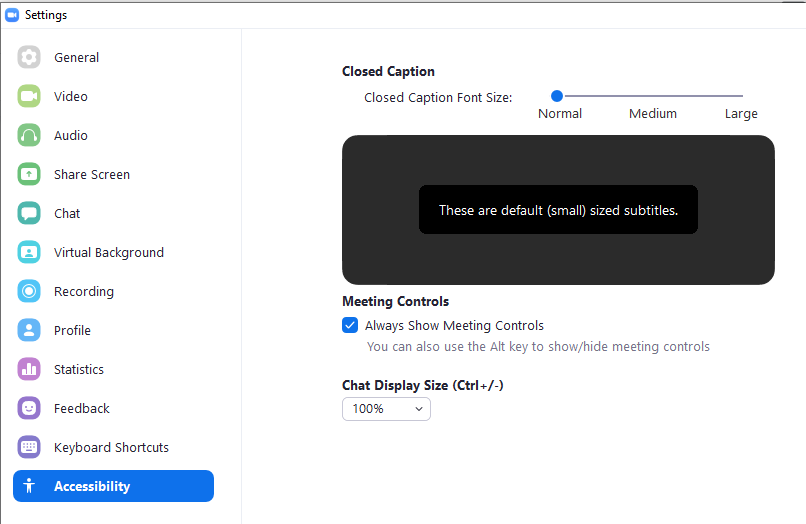Open Video settings via camera icon
The image size is (806, 524).
click(x=29, y=96)
